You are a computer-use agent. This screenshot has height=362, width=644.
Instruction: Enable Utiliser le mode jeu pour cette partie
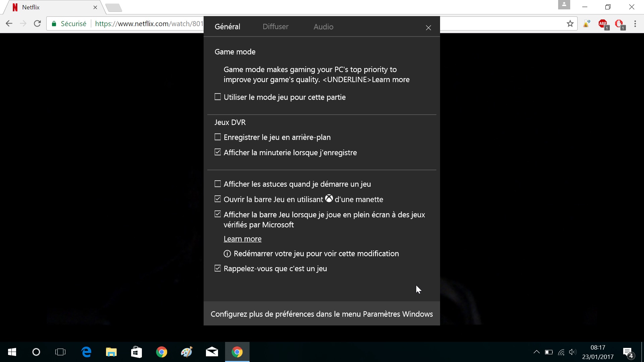(x=218, y=96)
